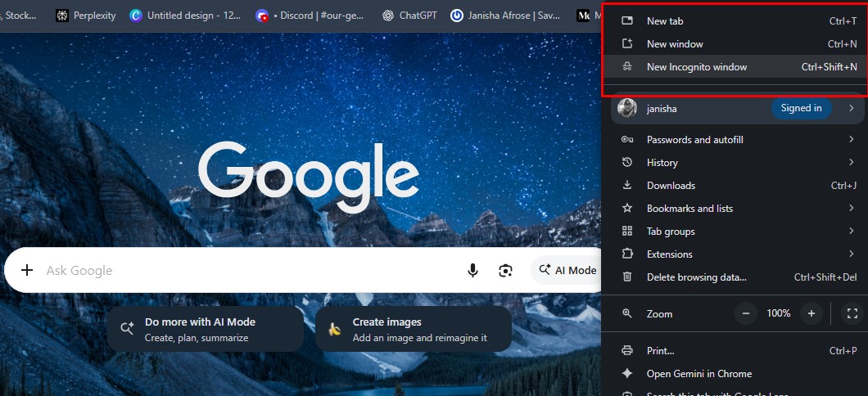Click the janisha profile avatar
This screenshot has width=868, height=396.
click(x=627, y=108)
